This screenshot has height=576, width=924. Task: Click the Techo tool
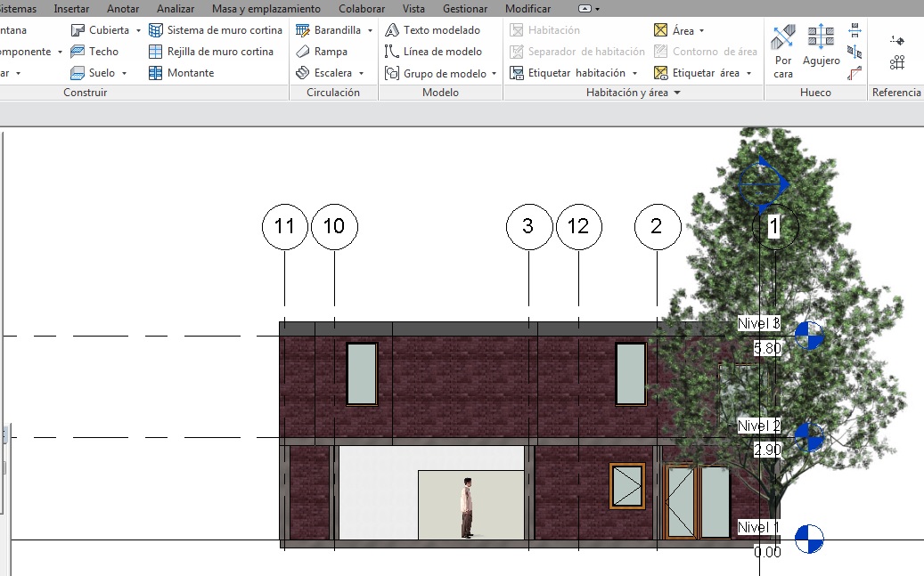pos(94,52)
